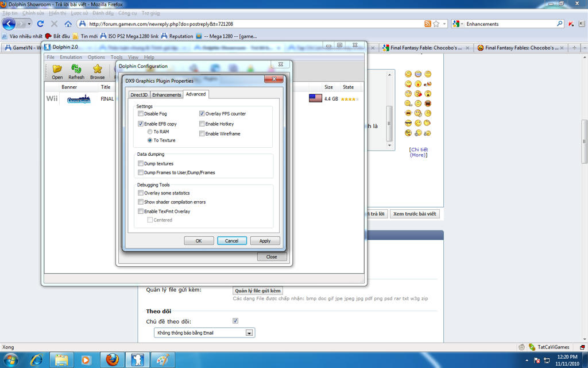Expand the address bar history dropdown
588x368 pixels.
(x=445, y=24)
